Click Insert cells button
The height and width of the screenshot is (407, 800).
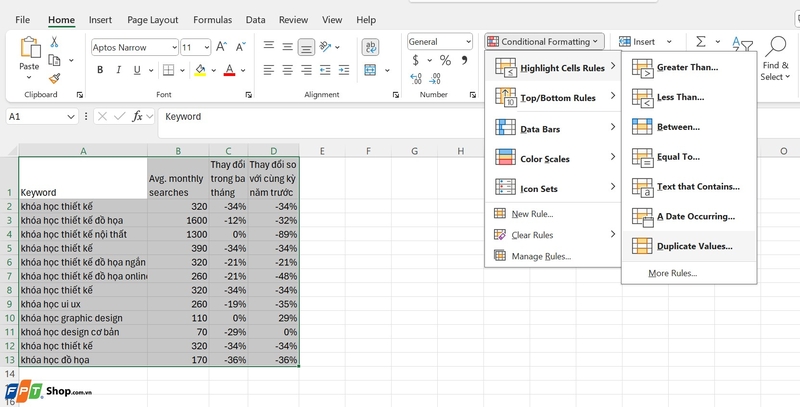click(x=637, y=42)
